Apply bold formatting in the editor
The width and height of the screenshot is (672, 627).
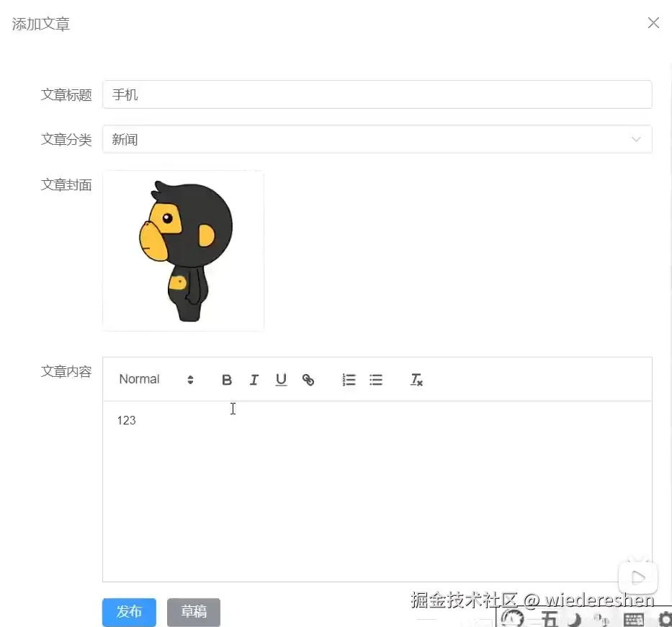(x=227, y=379)
